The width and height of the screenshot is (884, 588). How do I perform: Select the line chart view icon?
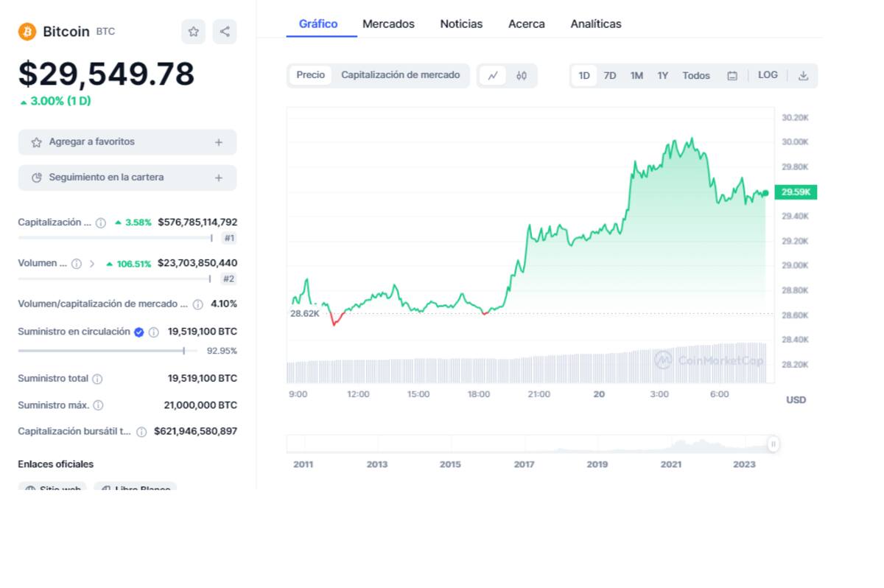pyautogui.click(x=493, y=75)
